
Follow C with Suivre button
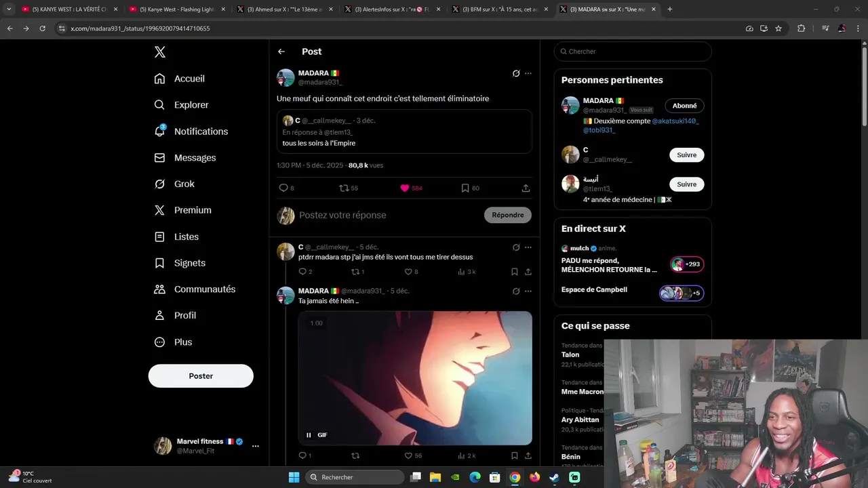tap(686, 155)
